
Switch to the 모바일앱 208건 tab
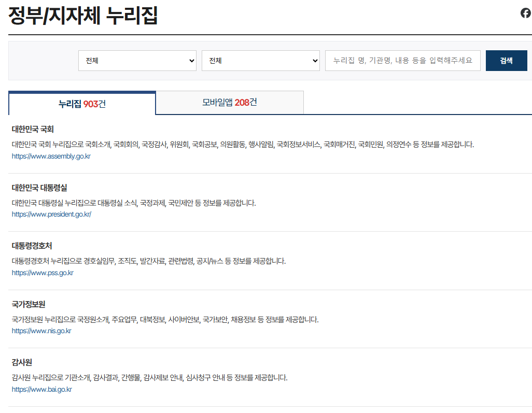tap(230, 103)
